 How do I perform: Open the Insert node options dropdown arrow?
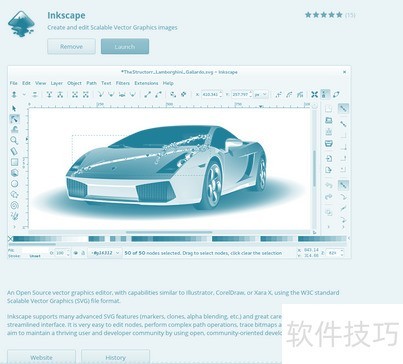(24, 95)
